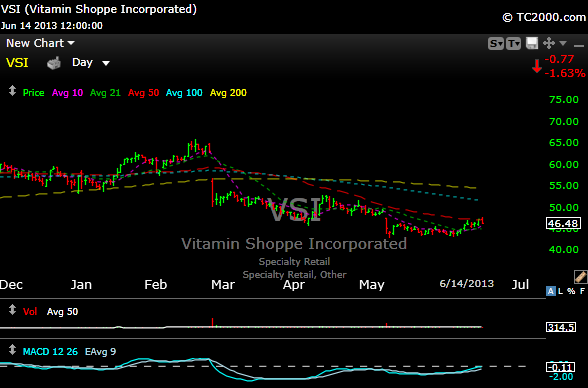Click the -1.63% percent change value

(565, 73)
